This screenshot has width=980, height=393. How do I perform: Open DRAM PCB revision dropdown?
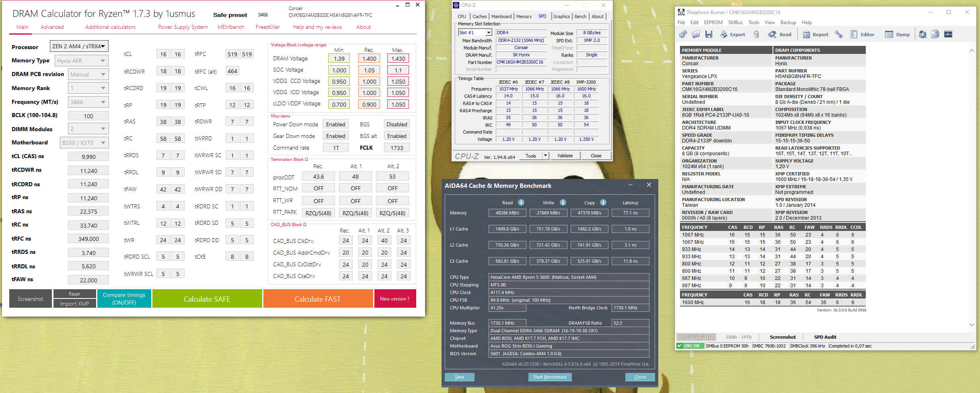[88, 74]
